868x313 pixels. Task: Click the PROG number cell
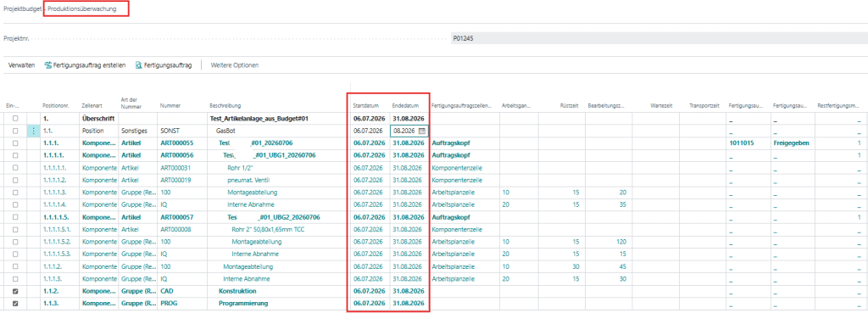pyautogui.click(x=169, y=303)
